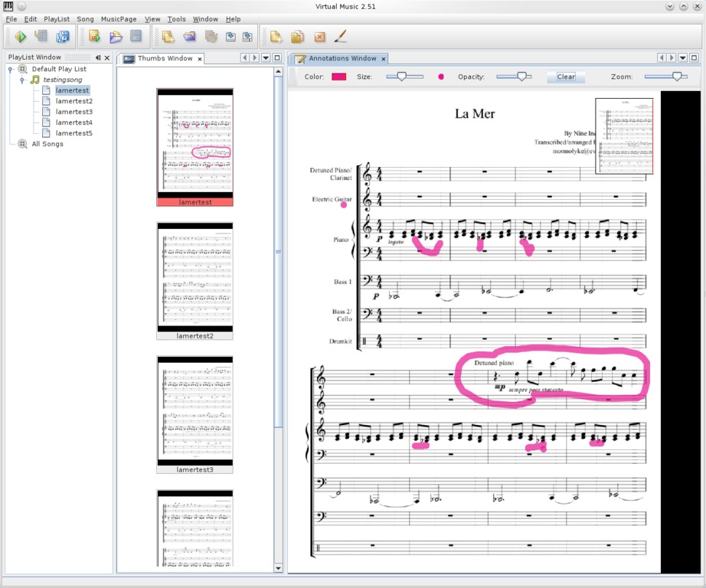Open the MusicPage menu
Viewport: 706px width, 588px height.
[x=119, y=19]
